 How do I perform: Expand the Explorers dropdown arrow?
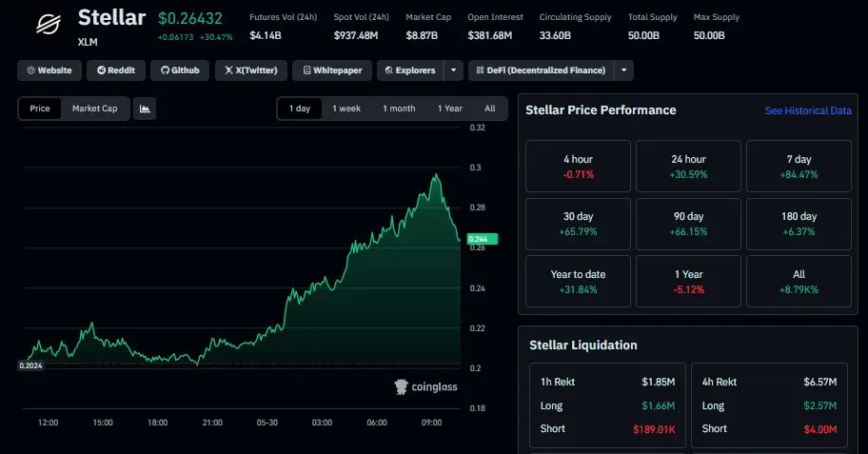pos(453,70)
